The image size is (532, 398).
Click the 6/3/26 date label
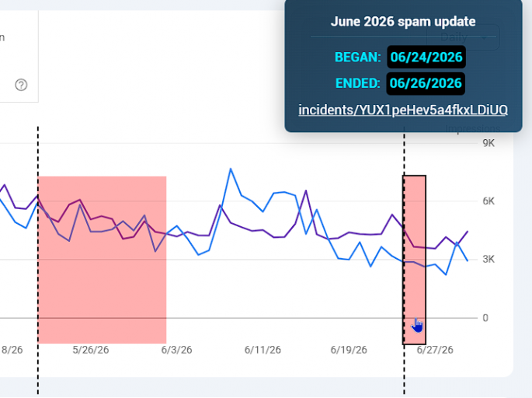[176, 350]
